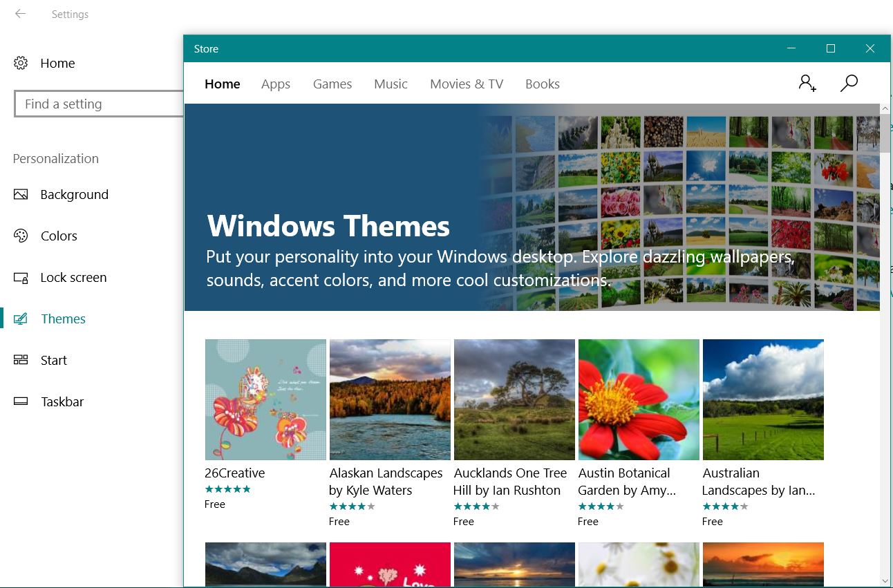
Task: Open the Aucklands One Tree Hill thumbnail
Action: point(514,399)
